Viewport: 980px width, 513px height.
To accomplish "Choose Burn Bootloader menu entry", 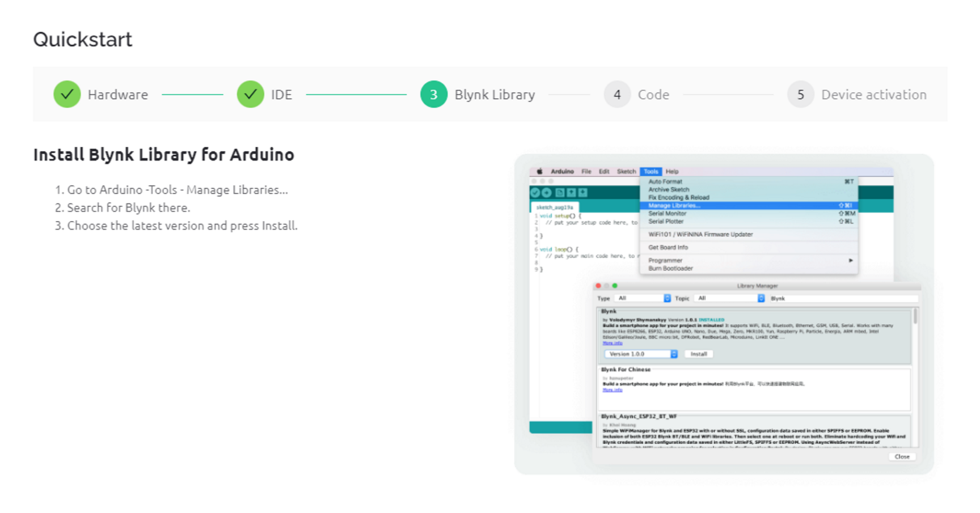I will tap(749, 268).
